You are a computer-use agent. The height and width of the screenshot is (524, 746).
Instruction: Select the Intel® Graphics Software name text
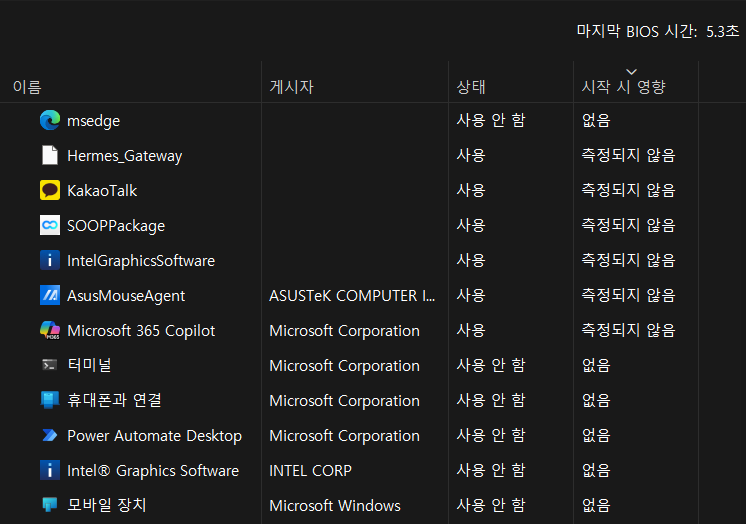click(153, 471)
